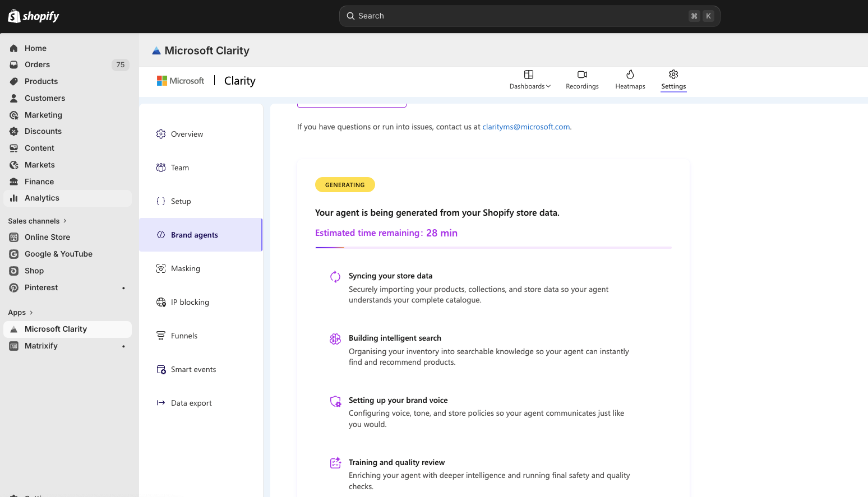
Task: Click 'Syncing your store data' heading
Action: [390, 276]
